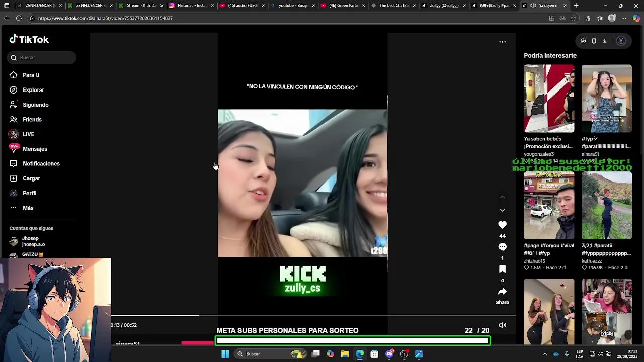
Task: Save the video with bookmark icon
Action: tap(502, 269)
